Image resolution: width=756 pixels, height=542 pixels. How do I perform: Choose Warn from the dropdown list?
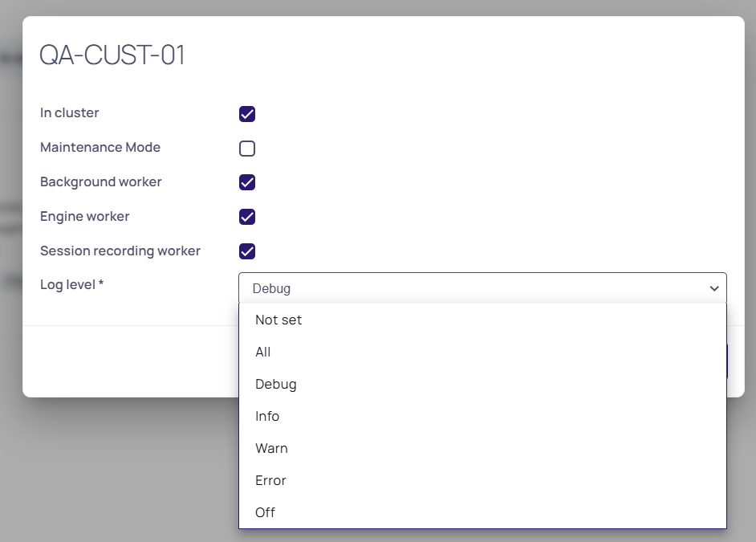(x=482, y=448)
